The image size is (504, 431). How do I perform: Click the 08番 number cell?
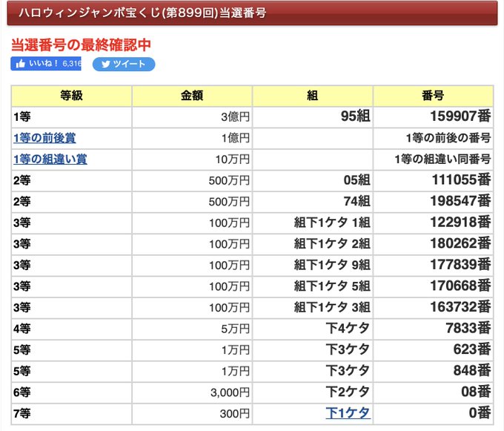point(434,392)
